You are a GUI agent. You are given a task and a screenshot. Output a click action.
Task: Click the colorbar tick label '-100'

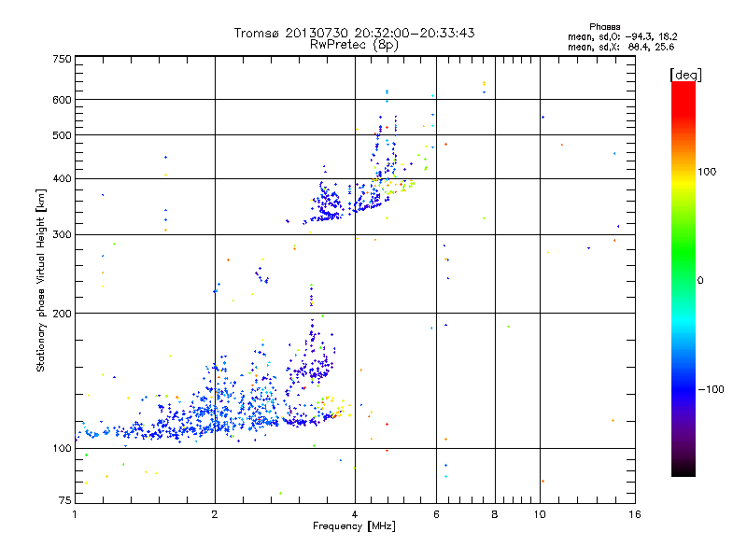[711, 389]
